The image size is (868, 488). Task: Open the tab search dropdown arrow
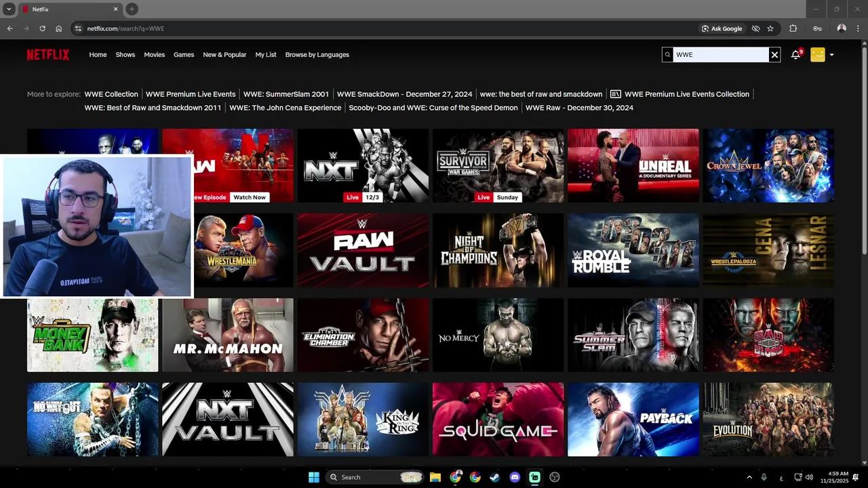point(9,9)
